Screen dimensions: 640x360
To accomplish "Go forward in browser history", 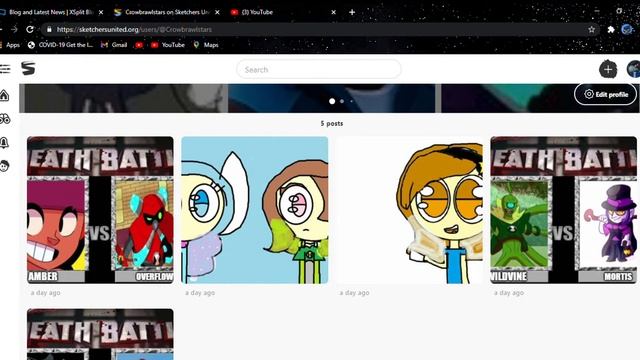I will pos(14,29).
